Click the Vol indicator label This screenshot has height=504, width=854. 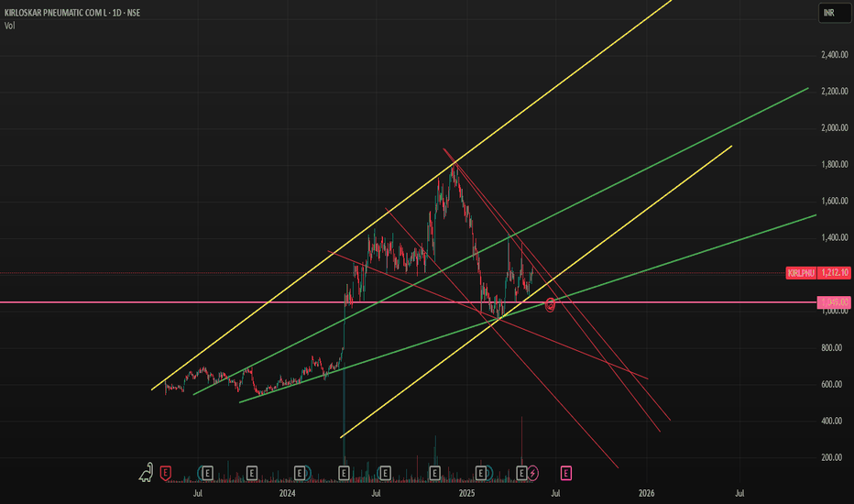click(x=9, y=26)
